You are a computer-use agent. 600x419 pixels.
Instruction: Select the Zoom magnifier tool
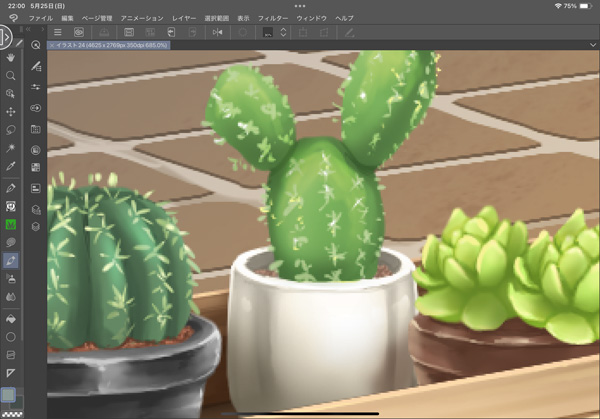coord(11,76)
